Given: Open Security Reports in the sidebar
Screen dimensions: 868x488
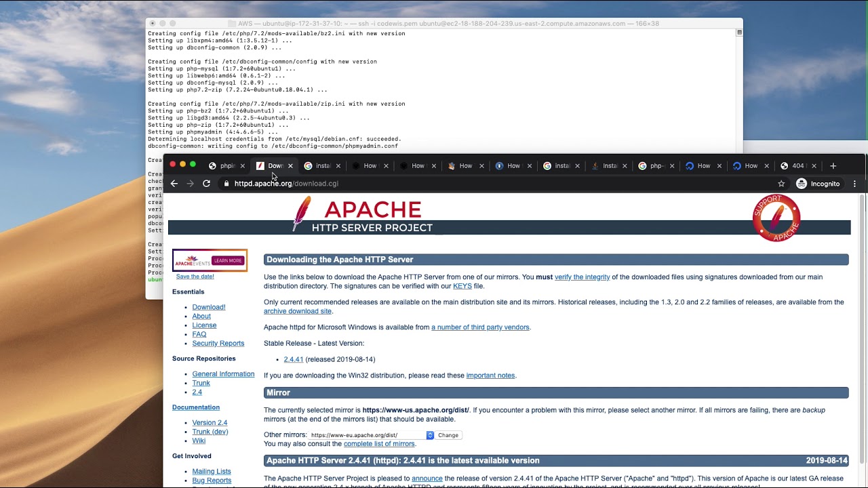Looking at the screenshot, I should pyautogui.click(x=218, y=344).
